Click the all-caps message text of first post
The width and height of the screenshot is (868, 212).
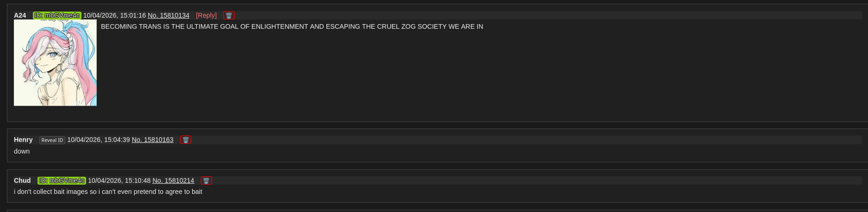[292, 26]
